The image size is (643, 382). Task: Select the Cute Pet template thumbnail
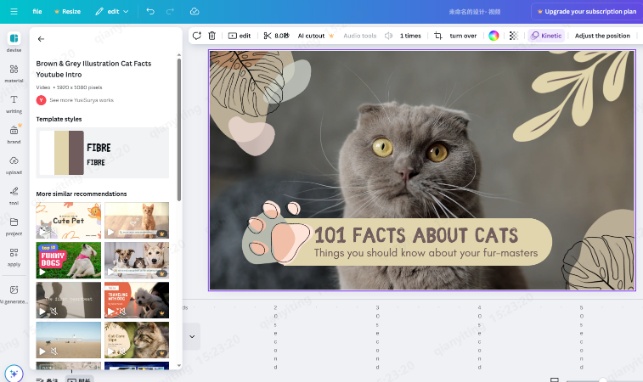click(x=68, y=220)
